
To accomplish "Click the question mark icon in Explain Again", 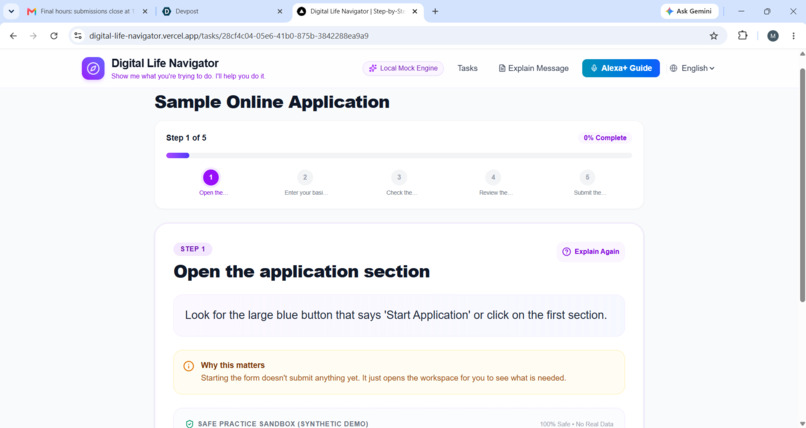I will pos(566,252).
